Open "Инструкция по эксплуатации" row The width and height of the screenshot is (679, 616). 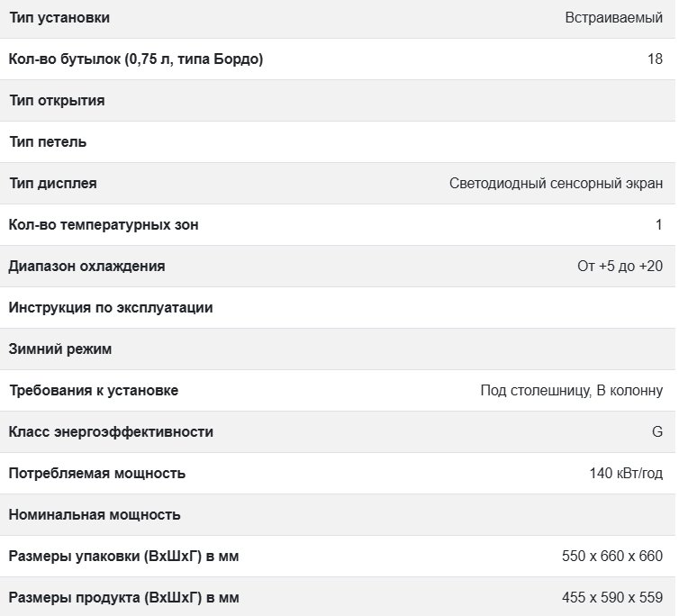(111, 308)
